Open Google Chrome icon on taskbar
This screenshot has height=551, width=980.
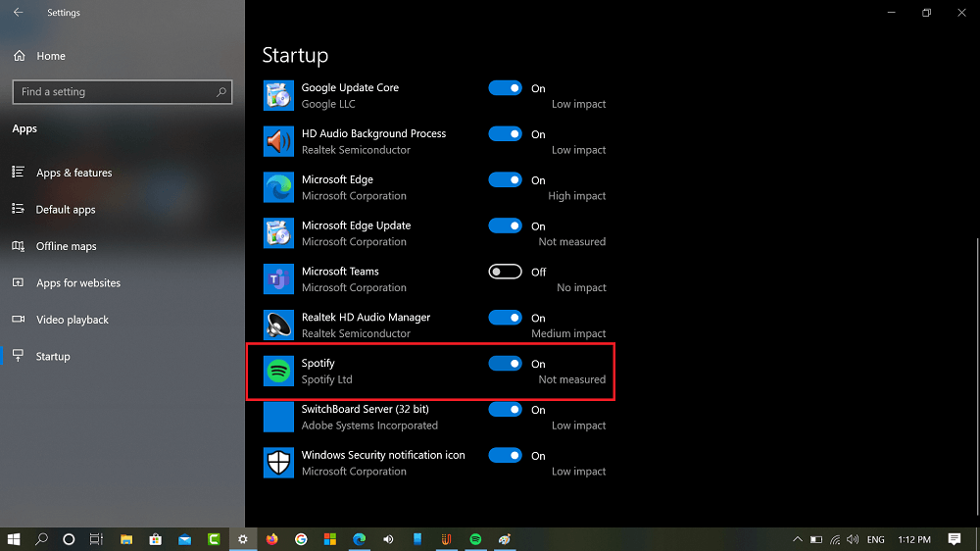coord(301,539)
